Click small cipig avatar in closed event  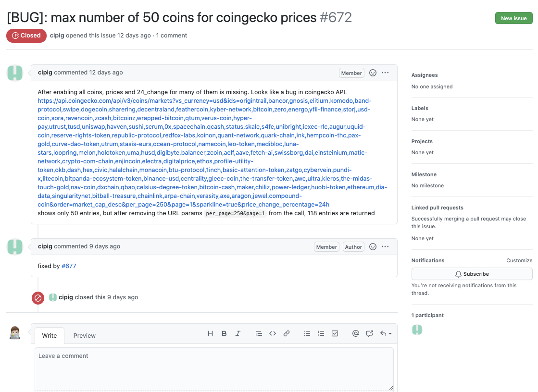(x=52, y=297)
